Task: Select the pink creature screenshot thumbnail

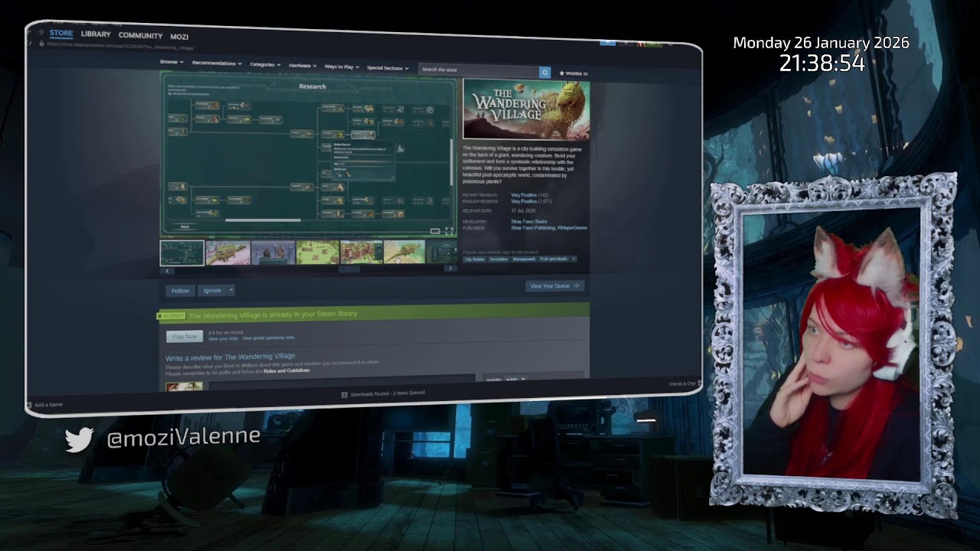Action: (x=228, y=253)
